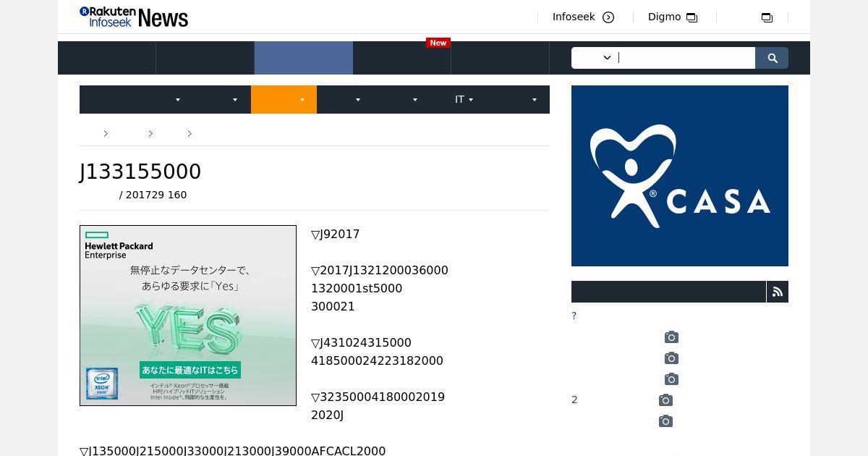This screenshot has width=868, height=456.
Task: Open the sidebar headline starting with question mark
Action: 574,316
